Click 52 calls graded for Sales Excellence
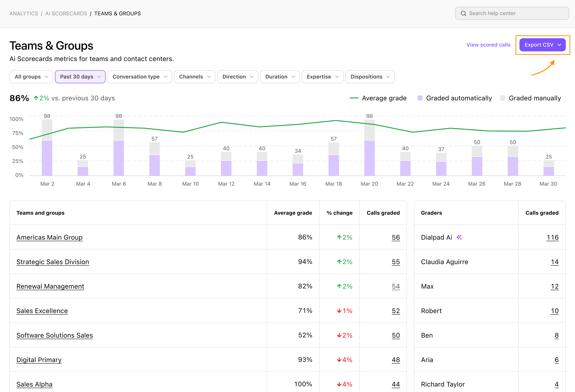The height and width of the screenshot is (392, 575). (x=396, y=311)
